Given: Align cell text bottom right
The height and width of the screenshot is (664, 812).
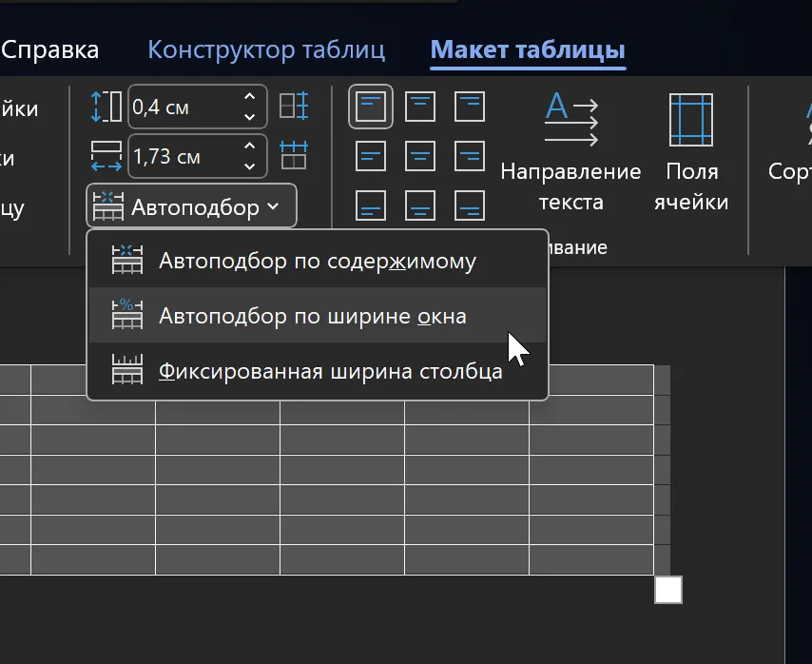Looking at the screenshot, I should [469, 205].
